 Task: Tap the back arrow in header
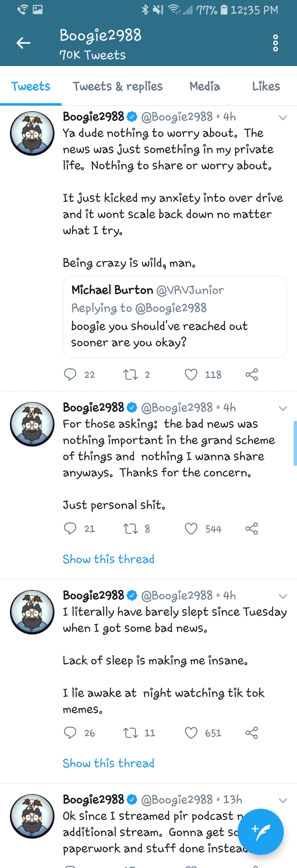[x=23, y=43]
